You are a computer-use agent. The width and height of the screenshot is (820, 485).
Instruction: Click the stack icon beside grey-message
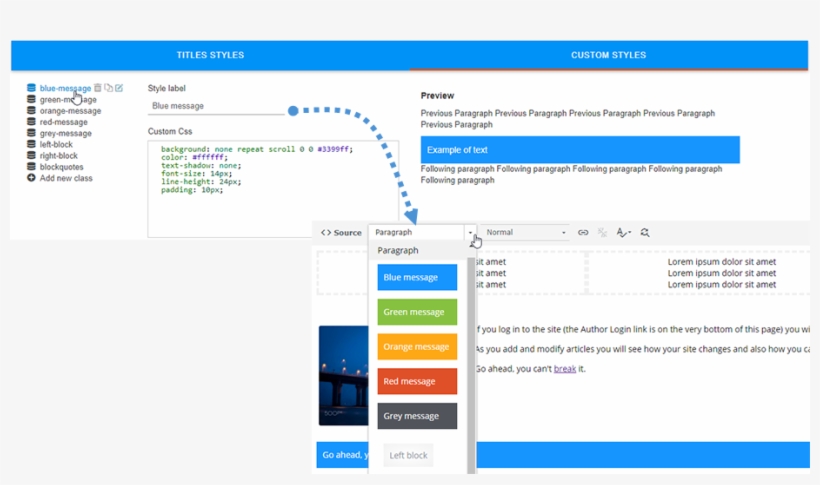coord(31,133)
